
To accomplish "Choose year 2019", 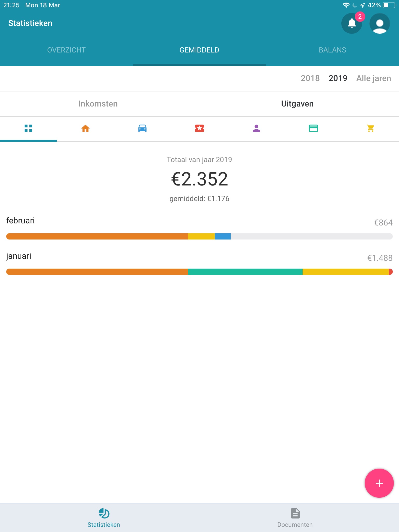I will point(338,78).
